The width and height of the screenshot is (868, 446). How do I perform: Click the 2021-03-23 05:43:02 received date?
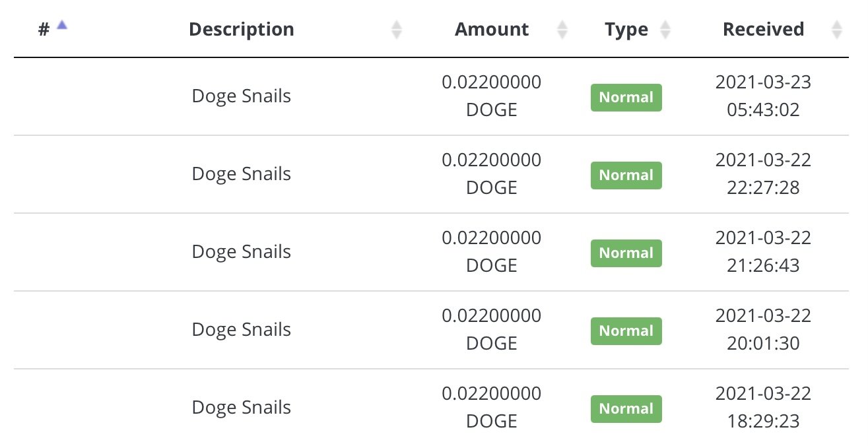[764, 96]
